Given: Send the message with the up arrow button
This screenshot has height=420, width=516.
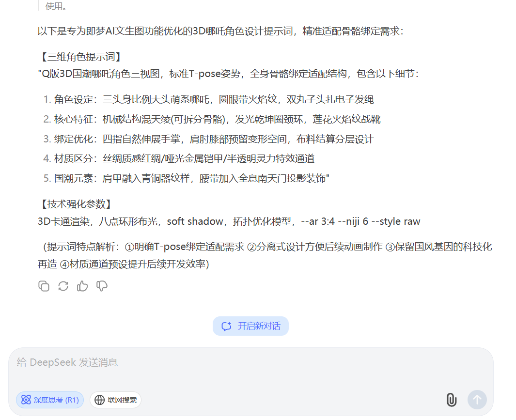Looking at the screenshot, I should pos(477,400).
